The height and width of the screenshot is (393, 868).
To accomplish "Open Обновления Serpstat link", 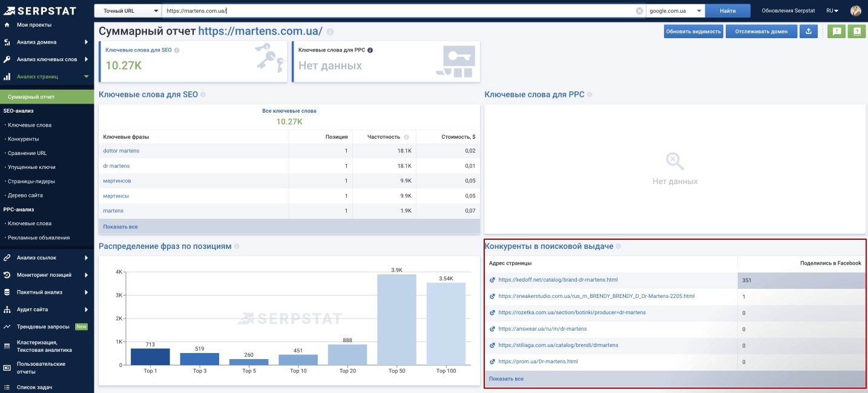I will point(787,11).
